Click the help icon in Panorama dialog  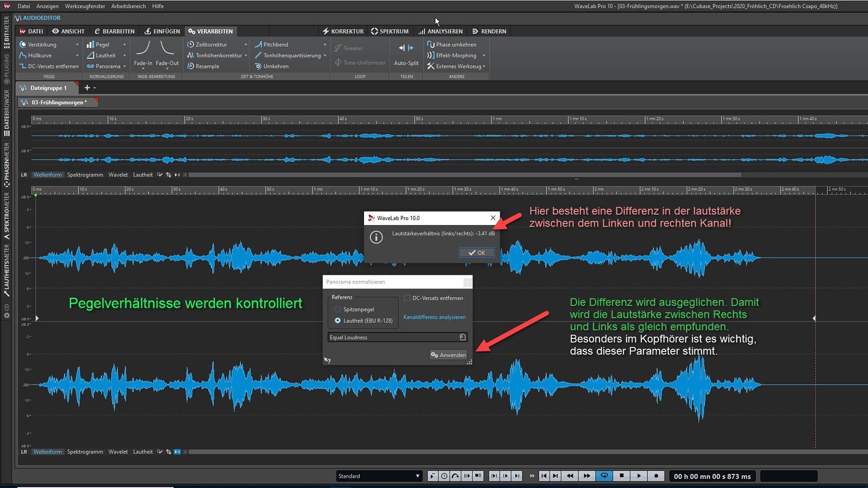[327, 360]
